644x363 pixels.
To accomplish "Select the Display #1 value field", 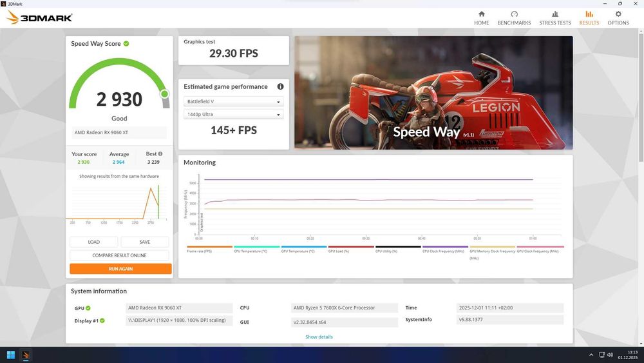I will click(x=179, y=320).
